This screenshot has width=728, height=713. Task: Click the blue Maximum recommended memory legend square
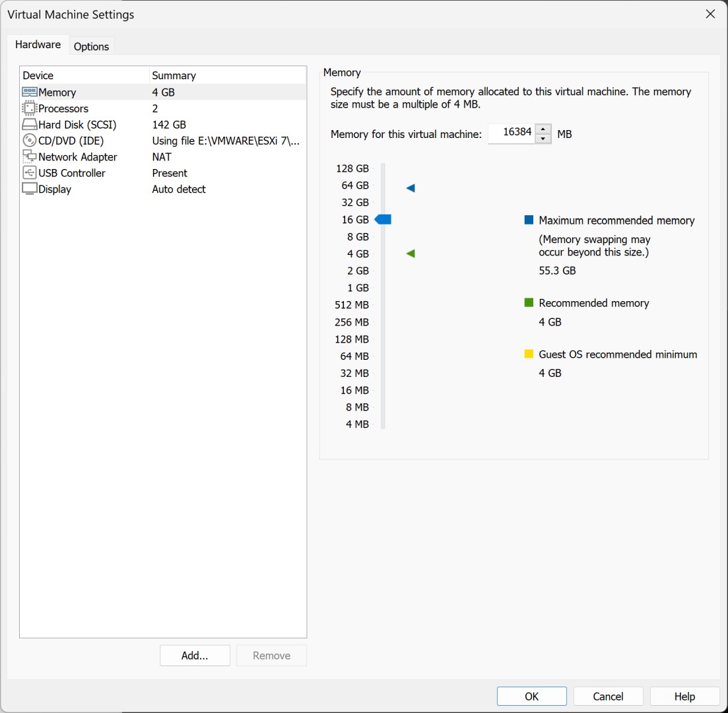tap(529, 220)
